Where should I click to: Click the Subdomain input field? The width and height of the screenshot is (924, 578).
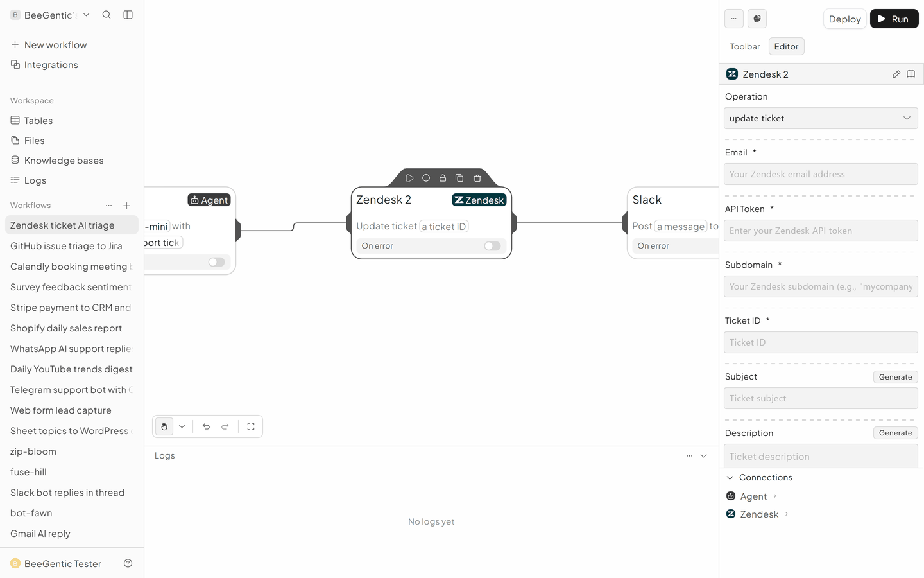821,286
